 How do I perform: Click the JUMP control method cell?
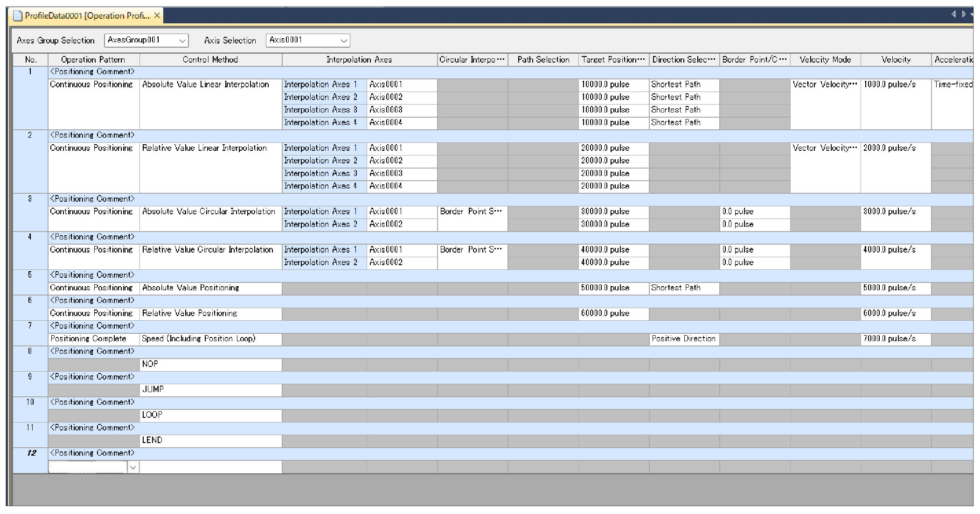(210, 389)
